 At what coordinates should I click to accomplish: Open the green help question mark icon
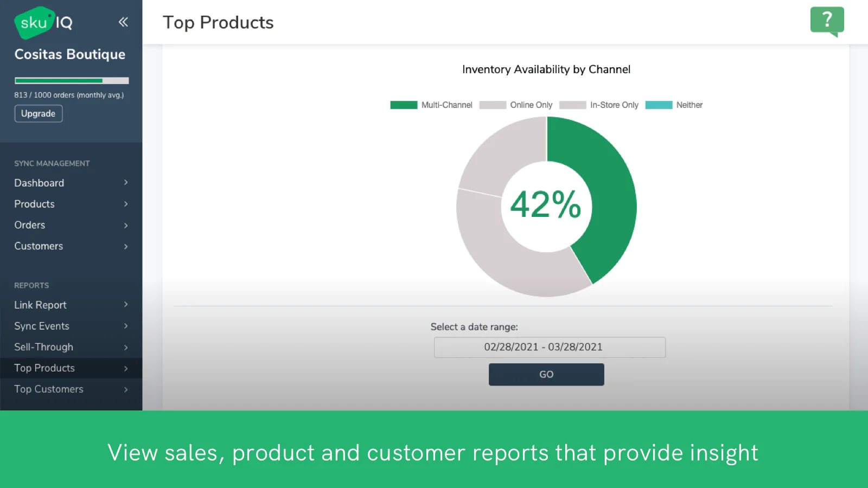(827, 21)
